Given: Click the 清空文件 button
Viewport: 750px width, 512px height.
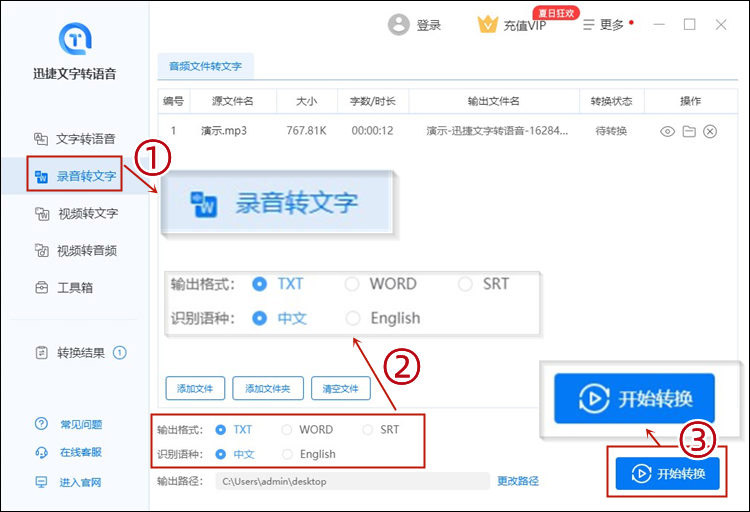Looking at the screenshot, I should 341,388.
